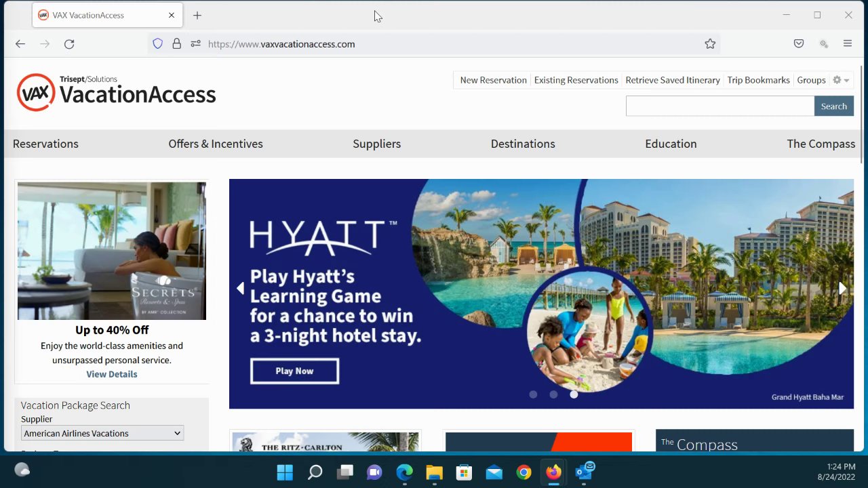Open The Compass menu
The width and height of the screenshot is (868, 488).
[x=821, y=144]
